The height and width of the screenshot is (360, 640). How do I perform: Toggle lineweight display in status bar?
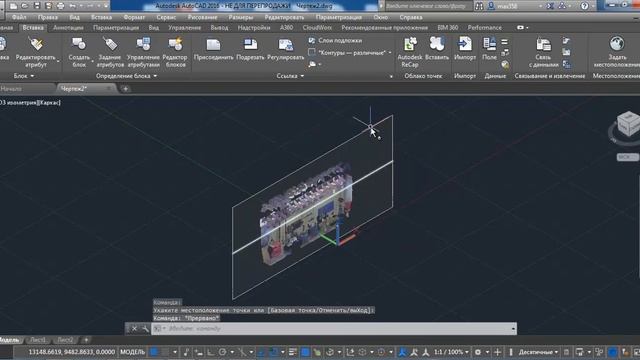[293, 352]
